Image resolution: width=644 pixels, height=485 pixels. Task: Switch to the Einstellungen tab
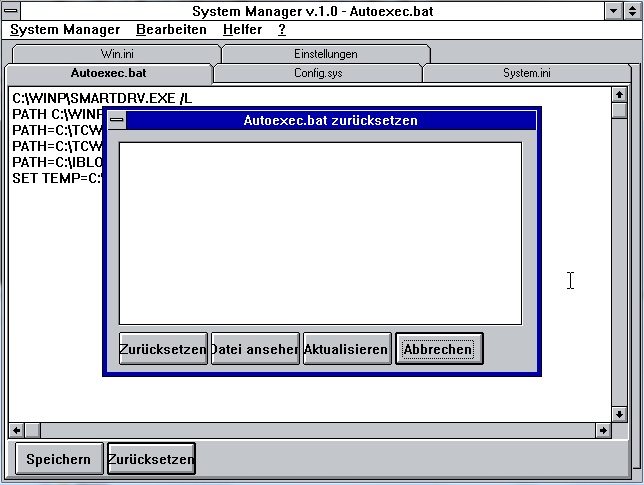[325, 54]
